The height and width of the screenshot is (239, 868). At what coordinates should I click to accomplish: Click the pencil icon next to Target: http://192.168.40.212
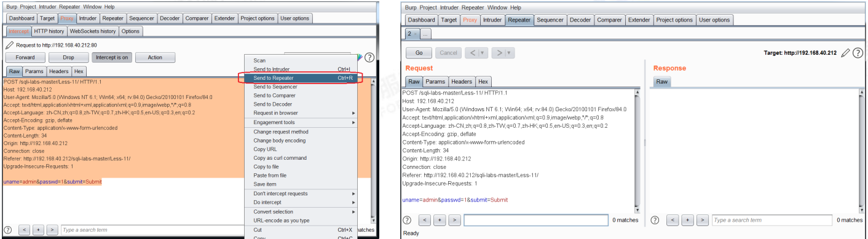tap(846, 53)
